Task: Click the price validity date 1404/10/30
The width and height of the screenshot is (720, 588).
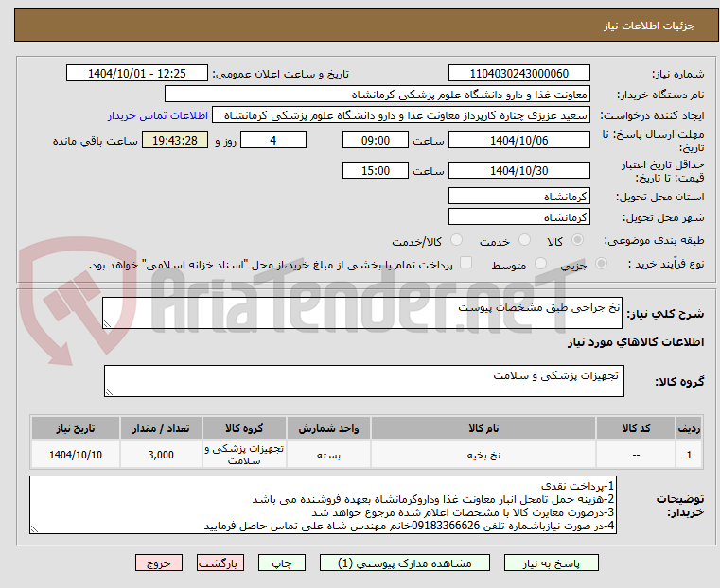Action: [x=518, y=170]
